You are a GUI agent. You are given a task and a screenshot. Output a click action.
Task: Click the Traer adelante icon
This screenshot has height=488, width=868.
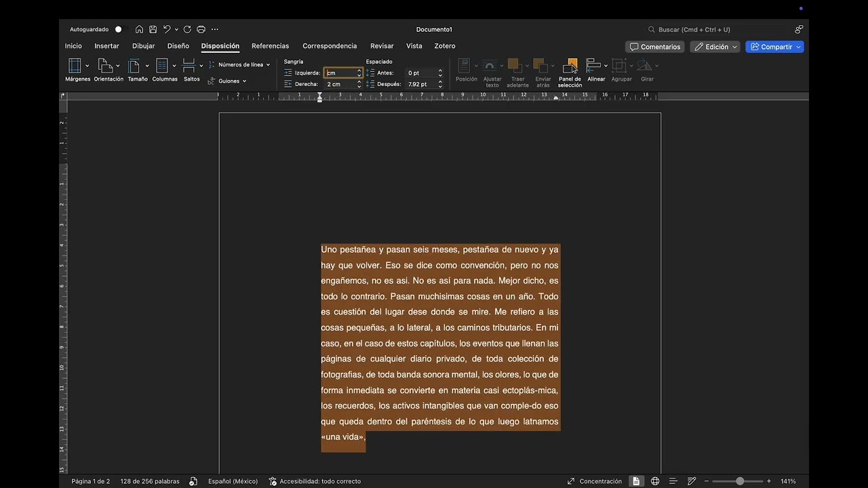coord(514,65)
